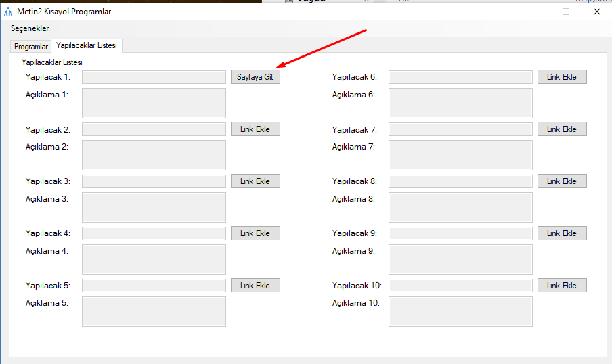This screenshot has height=364, width=612.
Task: Click Link Ekle for Yapılacak 5
Action: [x=255, y=286]
